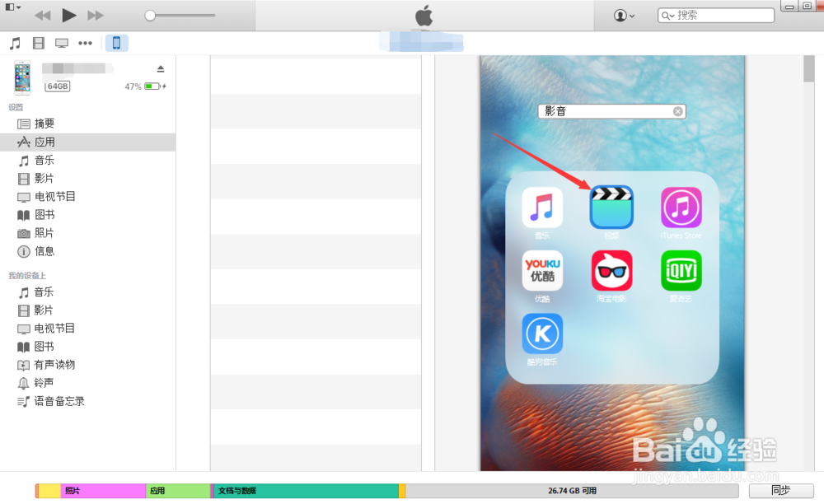The image size is (824, 504).
Task: Click the vertical scrollbar thumb
Action: click(809, 69)
